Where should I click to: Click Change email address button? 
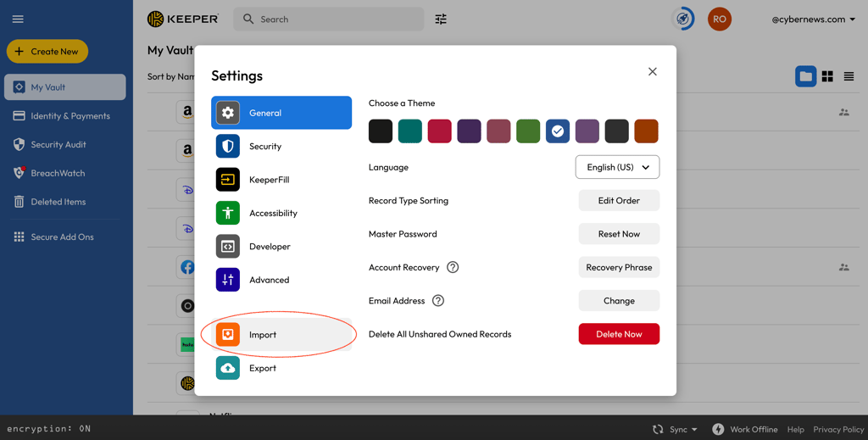[619, 301]
